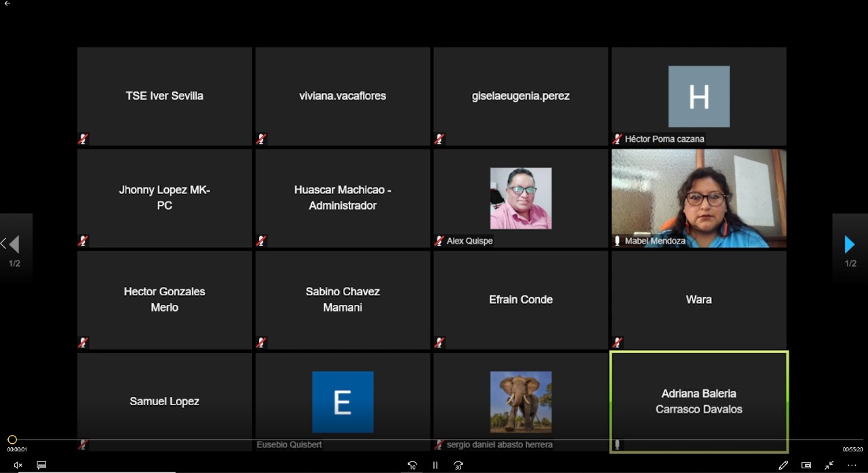Unmute the video player volume
868x473 pixels.
(18, 465)
